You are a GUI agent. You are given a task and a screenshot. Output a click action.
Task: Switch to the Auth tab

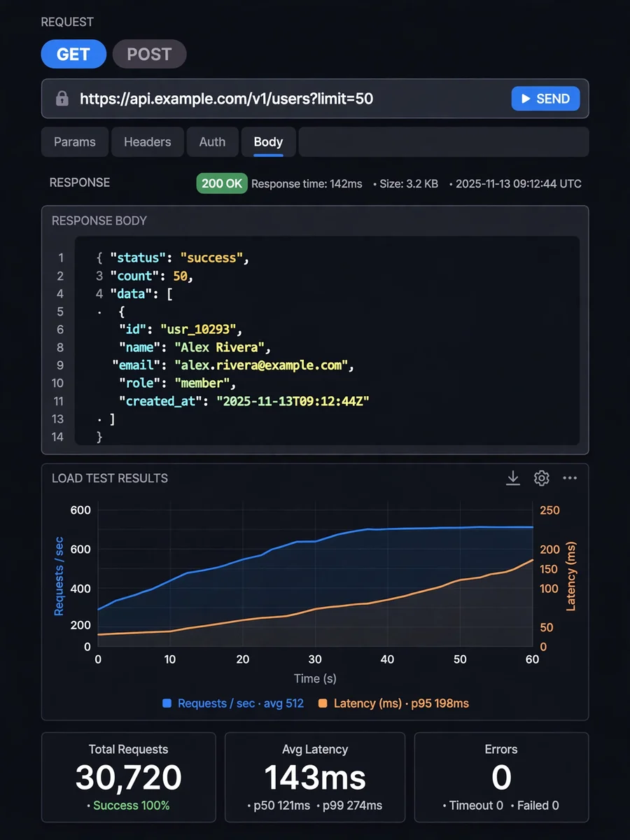point(212,142)
